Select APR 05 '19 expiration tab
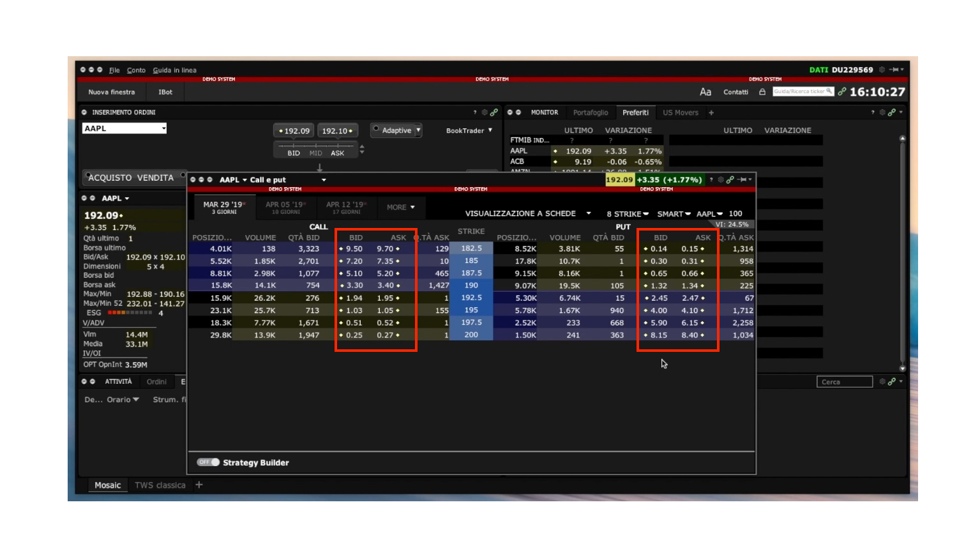 285,208
